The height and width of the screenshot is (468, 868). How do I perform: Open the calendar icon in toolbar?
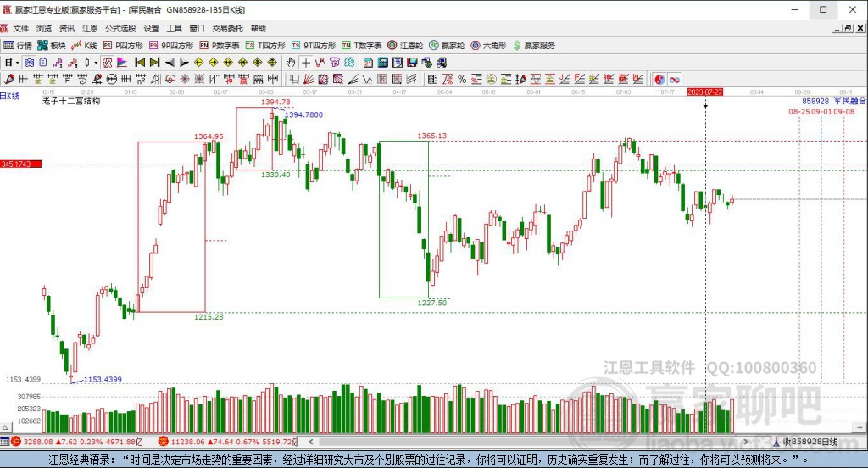(368, 63)
